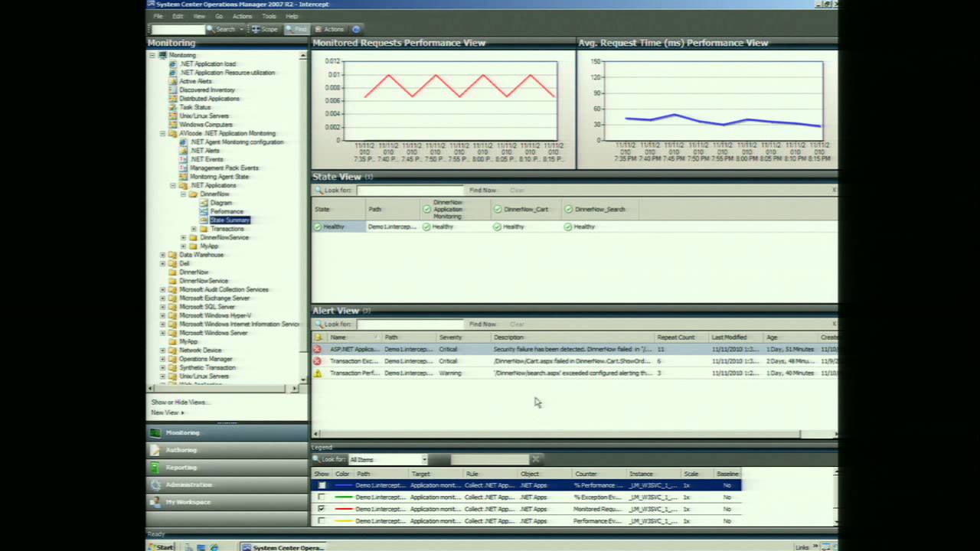980x551 pixels.
Task: Click the Internet Explorer quick launch icon in taskbar
Action: coord(214,547)
